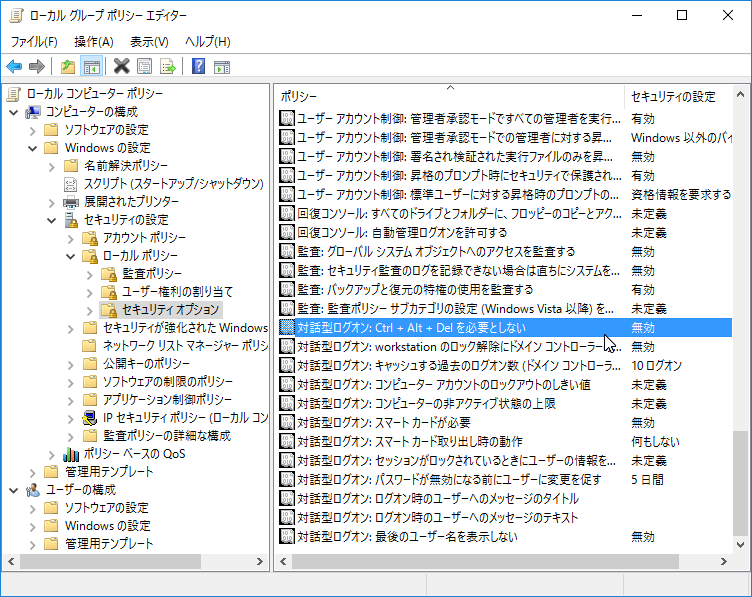The height and width of the screenshot is (597, 752).
Task: Click the title bar application icon
Action: click(x=16, y=15)
